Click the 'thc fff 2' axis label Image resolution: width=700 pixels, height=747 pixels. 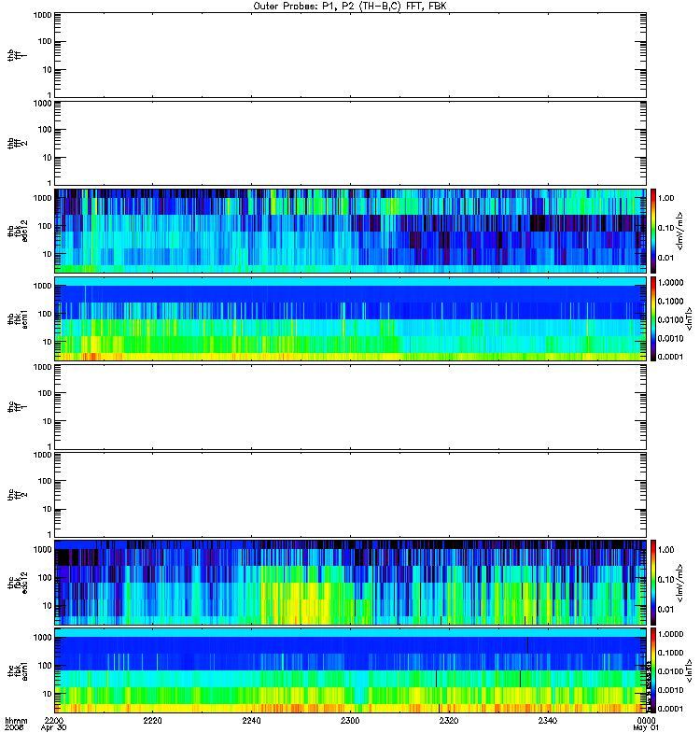17,495
